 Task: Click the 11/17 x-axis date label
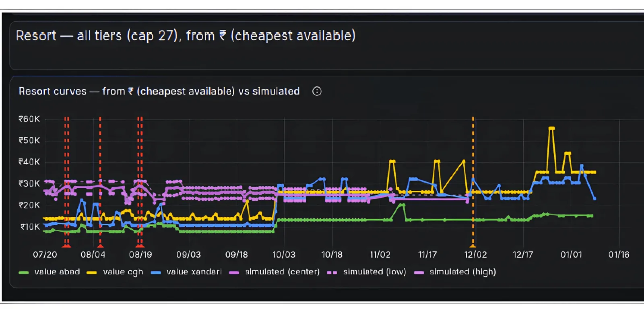coord(427,255)
